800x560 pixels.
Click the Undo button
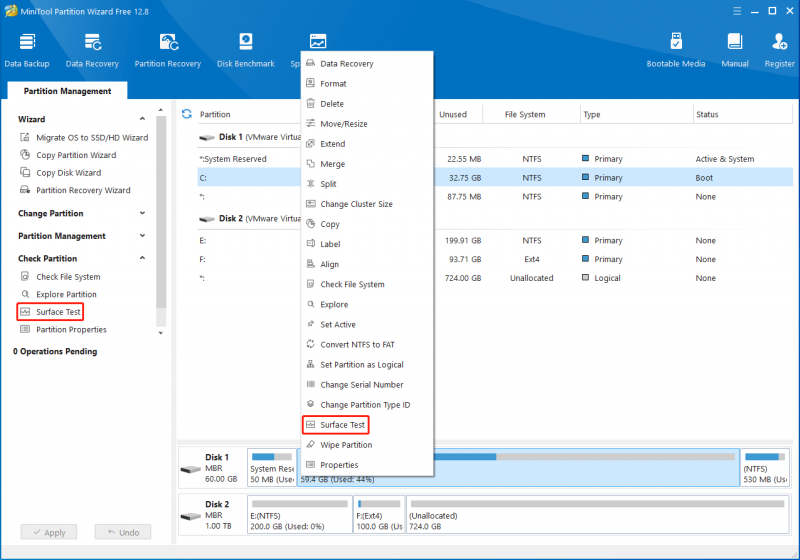[x=123, y=532]
